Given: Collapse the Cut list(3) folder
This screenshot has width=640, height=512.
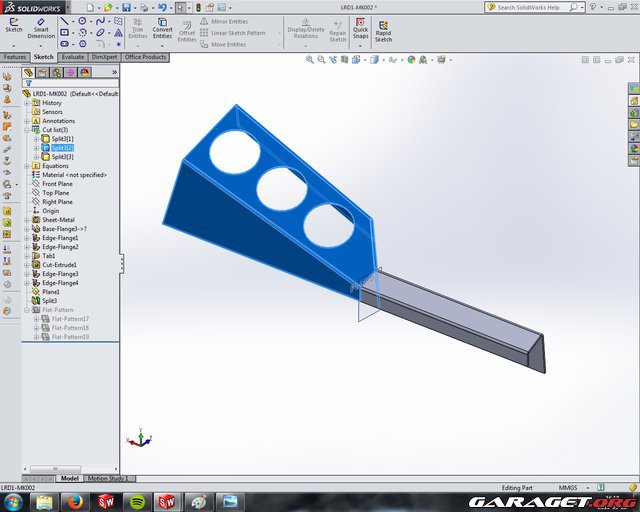Looking at the screenshot, I should [27, 129].
